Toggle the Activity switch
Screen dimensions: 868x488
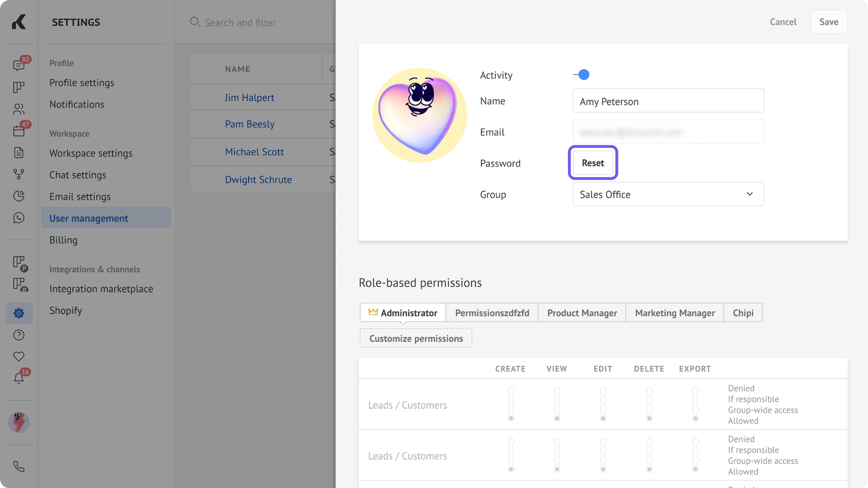click(581, 75)
